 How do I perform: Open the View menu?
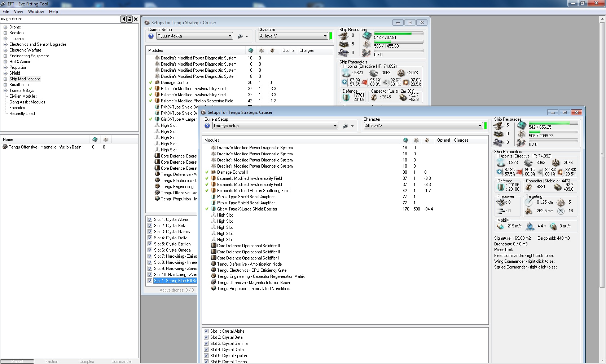(x=18, y=12)
